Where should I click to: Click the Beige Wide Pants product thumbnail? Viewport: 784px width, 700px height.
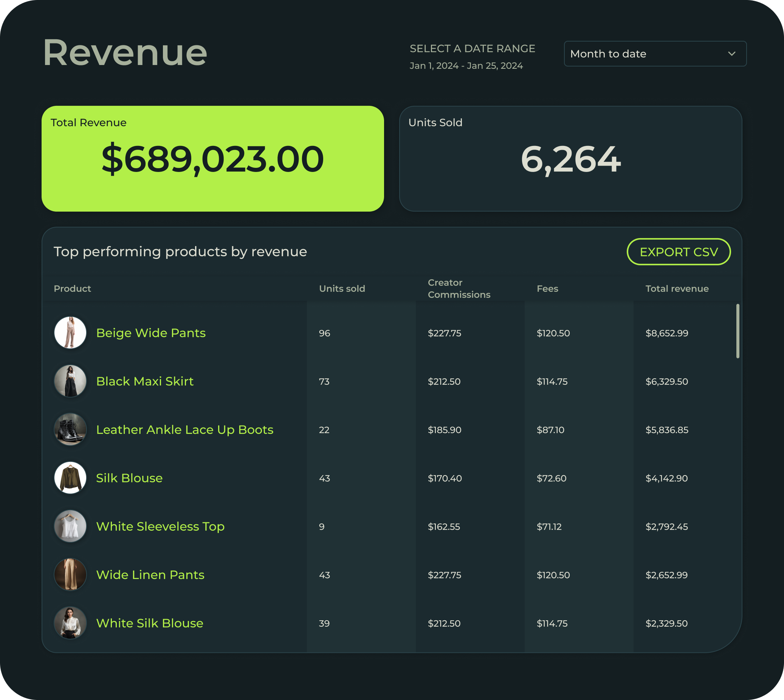click(70, 333)
